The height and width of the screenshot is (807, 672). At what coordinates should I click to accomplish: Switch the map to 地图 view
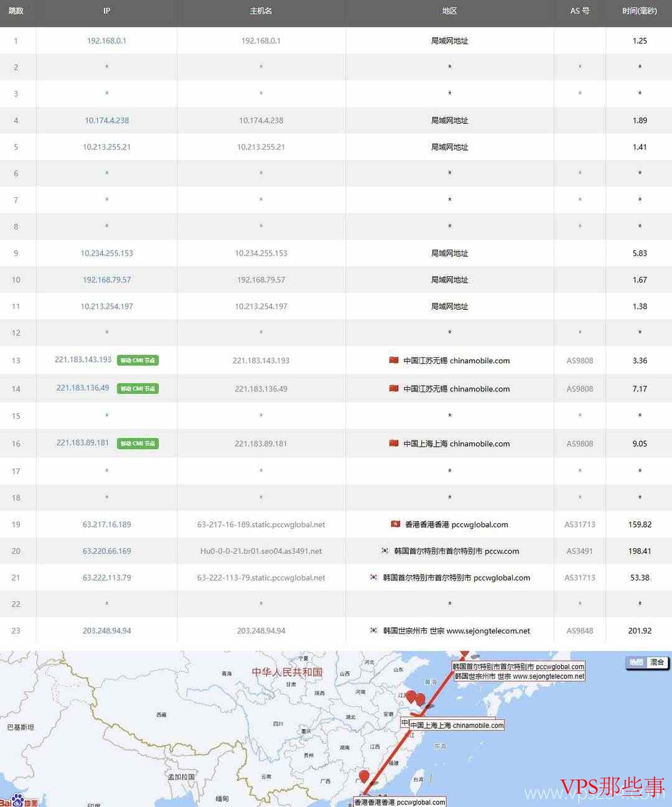coord(636,662)
